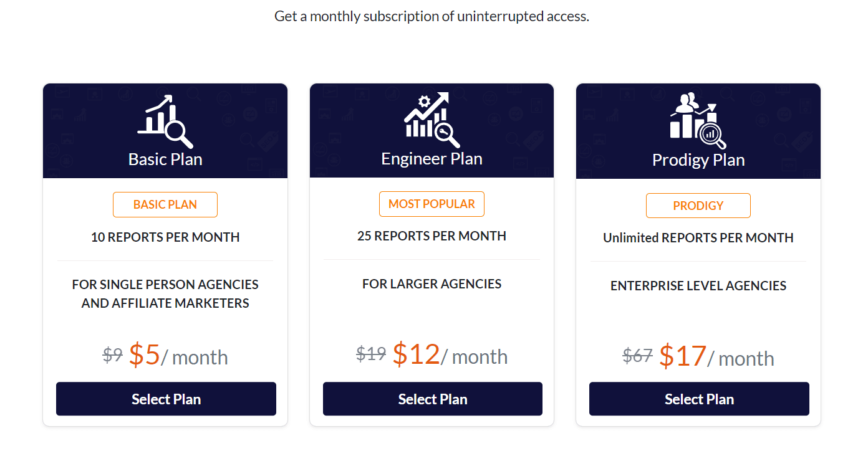
Task: Click the Basic Plan bar chart magnifier icon
Action: point(165,121)
